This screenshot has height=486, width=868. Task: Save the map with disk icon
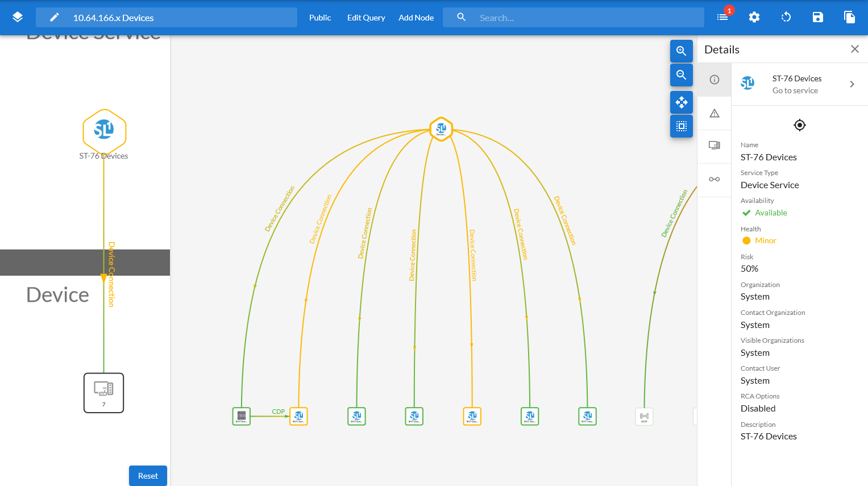click(818, 17)
